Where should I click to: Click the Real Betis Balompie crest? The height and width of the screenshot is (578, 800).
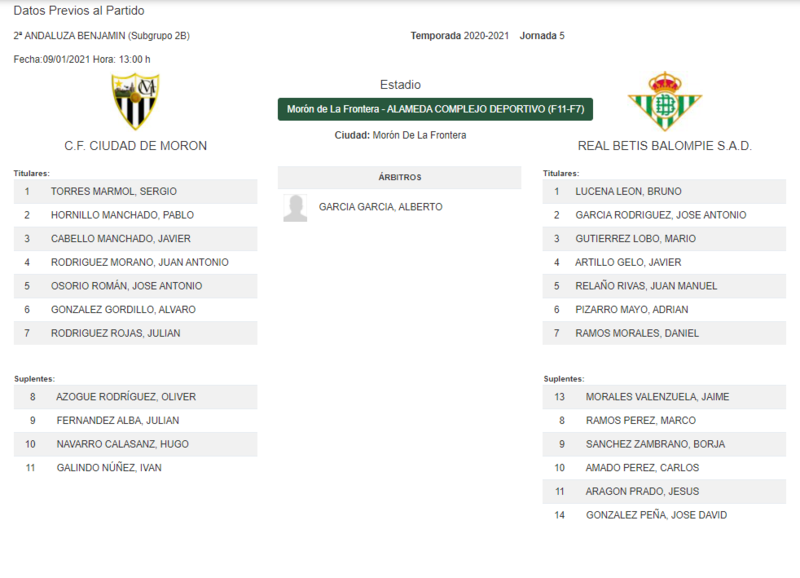[665, 102]
